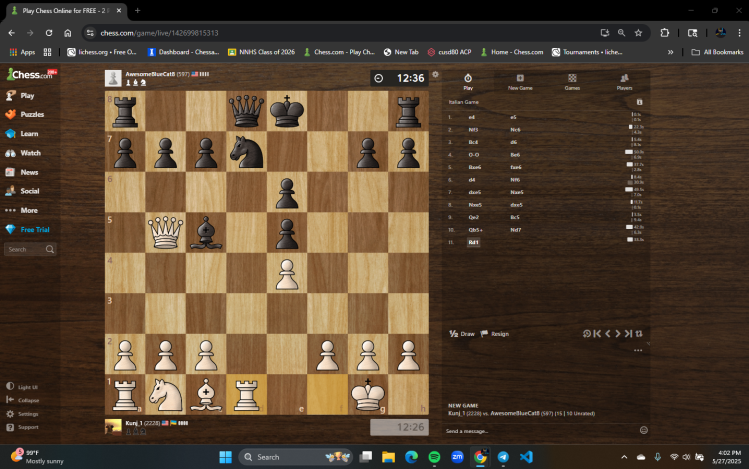Select the white rook on d1
This screenshot has width=749, height=469.
click(x=246, y=394)
